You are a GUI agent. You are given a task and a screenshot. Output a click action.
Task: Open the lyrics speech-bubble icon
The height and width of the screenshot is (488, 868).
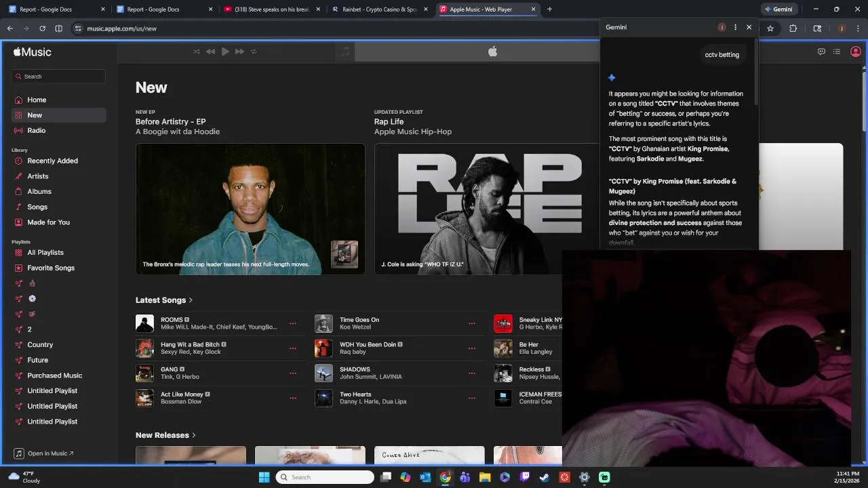pyautogui.click(x=821, y=52)
